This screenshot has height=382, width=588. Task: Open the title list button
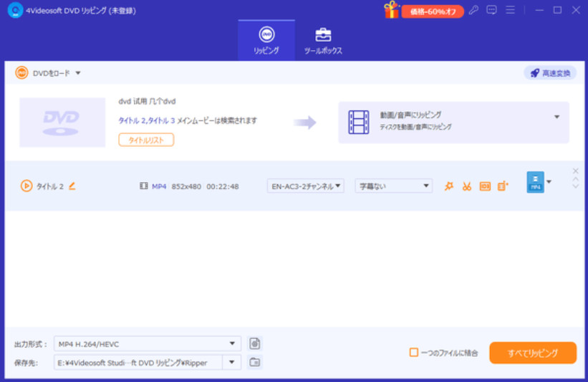(x=146, y=140)
